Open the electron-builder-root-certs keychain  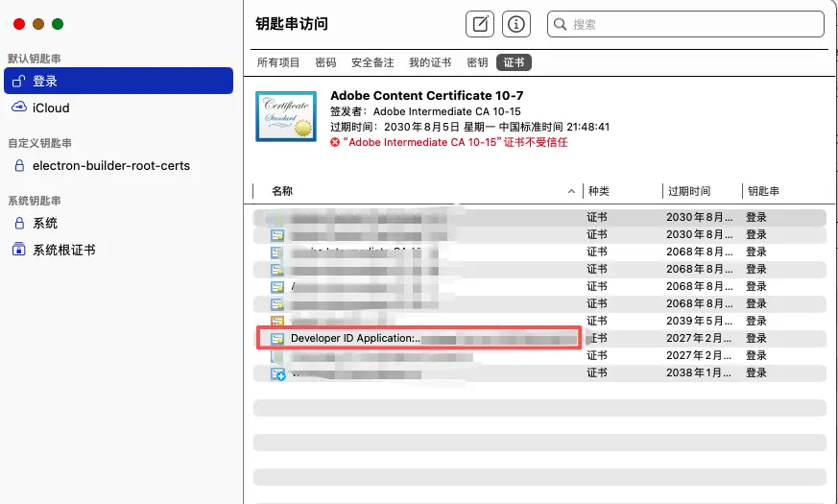[111, 166]
